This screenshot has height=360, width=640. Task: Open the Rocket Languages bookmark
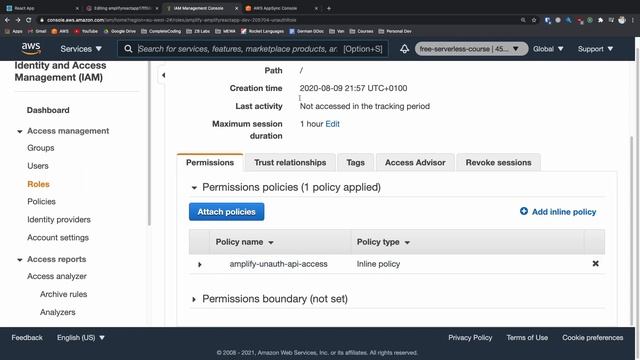262,31
